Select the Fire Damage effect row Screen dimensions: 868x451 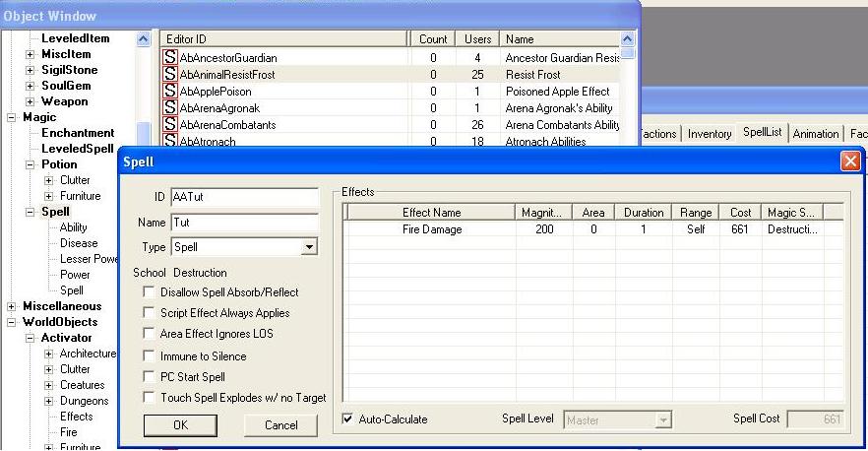tap(593, 228)
